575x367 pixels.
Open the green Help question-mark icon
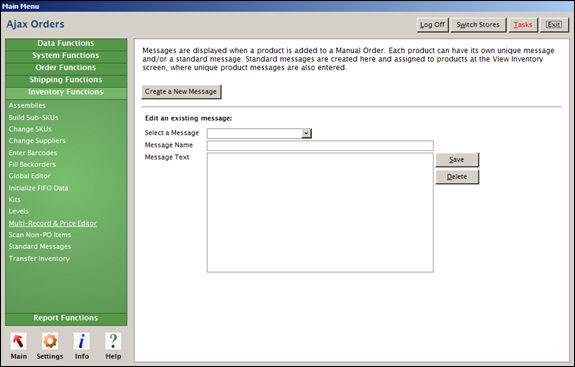click(113, 341)
